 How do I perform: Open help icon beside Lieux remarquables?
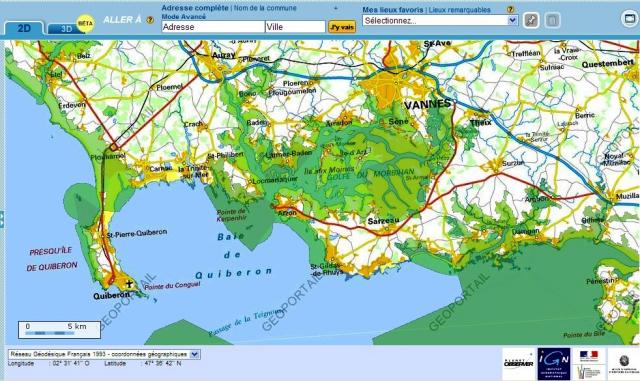point(510,9)
